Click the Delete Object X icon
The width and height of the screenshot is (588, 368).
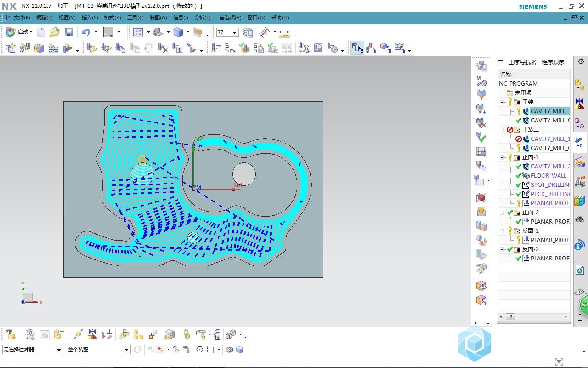163,48
